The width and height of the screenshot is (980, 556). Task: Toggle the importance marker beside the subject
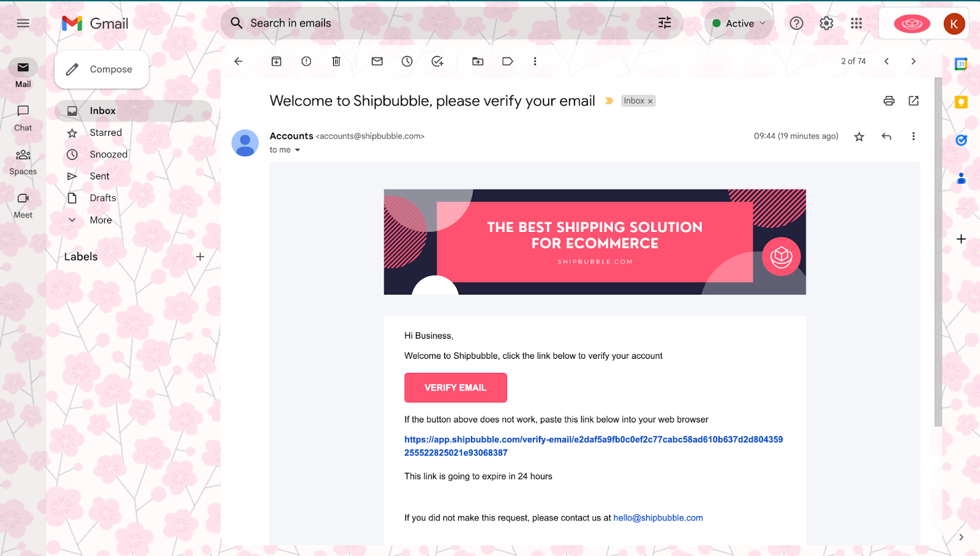tap(609, 101)
